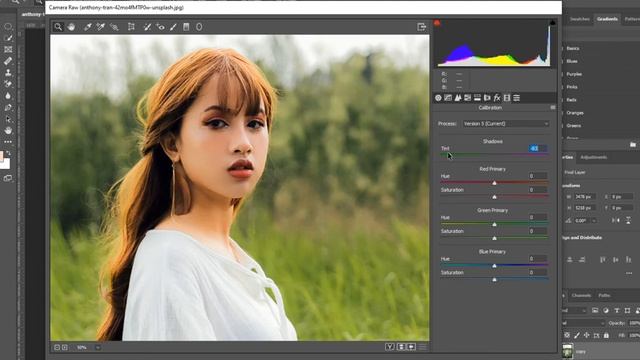640x360 pixels.
Task: Open the zoom level dropdown at bottom-left
Action: pos(98,347)
